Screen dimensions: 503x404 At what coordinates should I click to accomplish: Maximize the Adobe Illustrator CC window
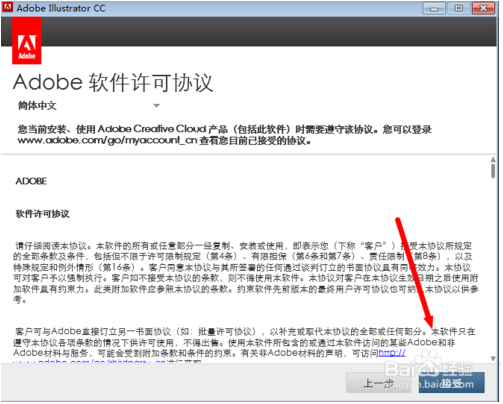[459, 8]
